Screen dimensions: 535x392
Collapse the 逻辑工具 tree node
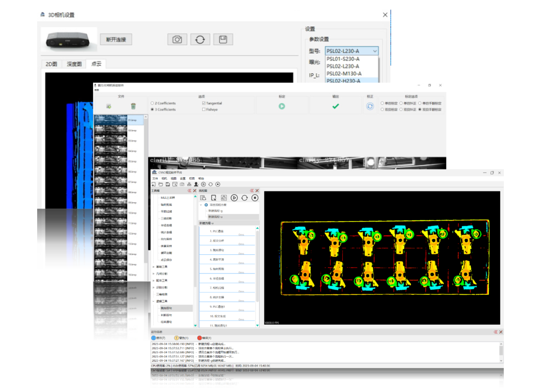pyautogui.click(x=154, y=301)
